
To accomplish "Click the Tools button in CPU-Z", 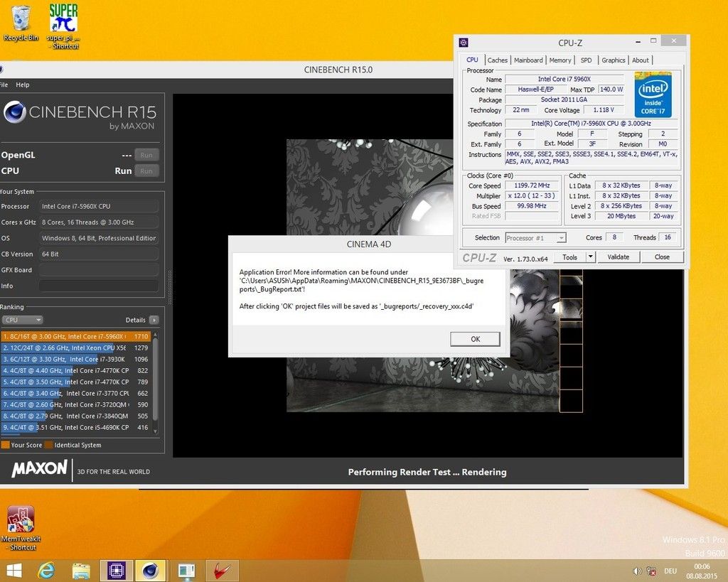I will [x=569, y=257].
